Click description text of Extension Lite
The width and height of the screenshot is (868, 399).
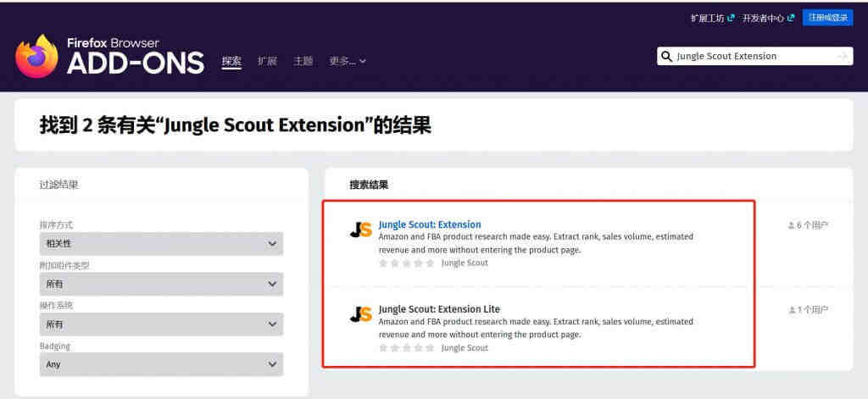(536, 328)
